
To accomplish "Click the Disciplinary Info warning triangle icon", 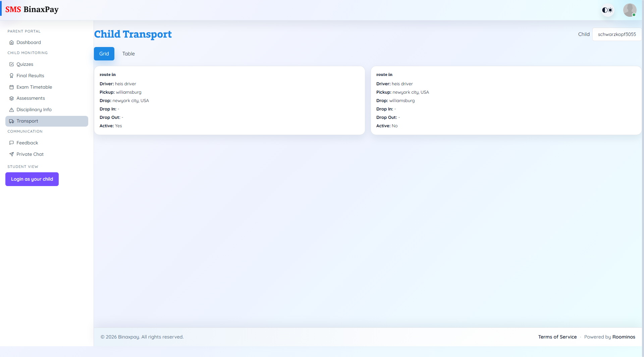I will point(12,109).
